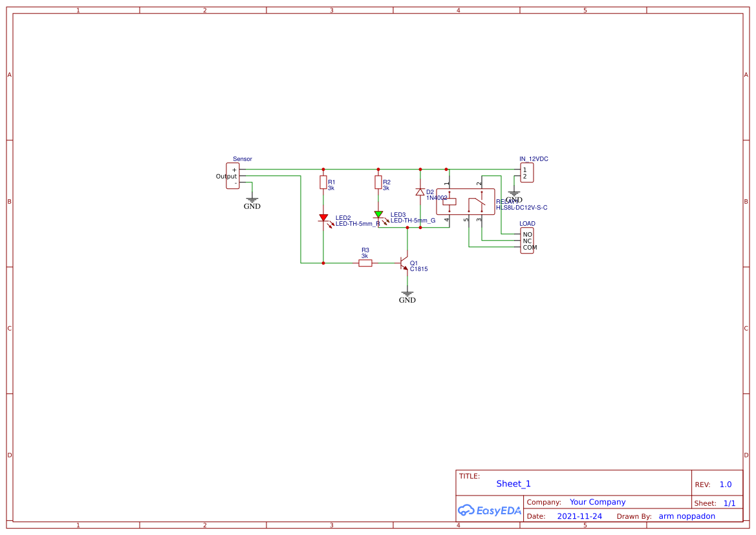Click the IN_12VDC label text
The image size is (756, 535).
[534, 158]
